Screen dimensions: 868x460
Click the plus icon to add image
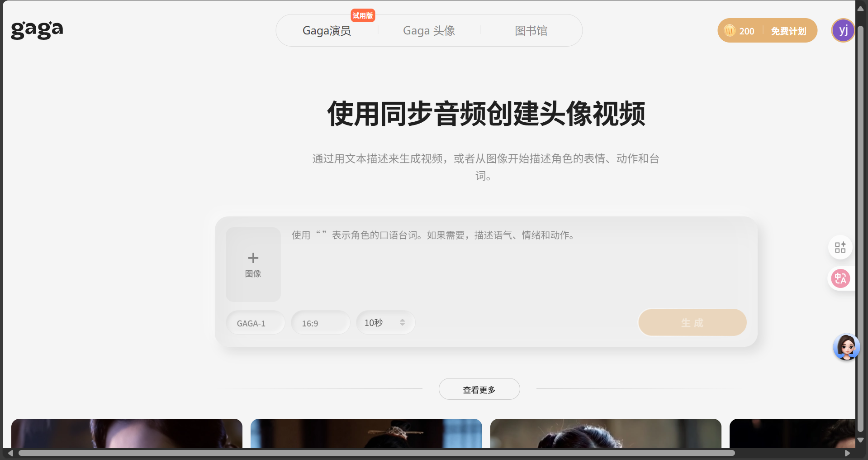(x=253, y=258)
